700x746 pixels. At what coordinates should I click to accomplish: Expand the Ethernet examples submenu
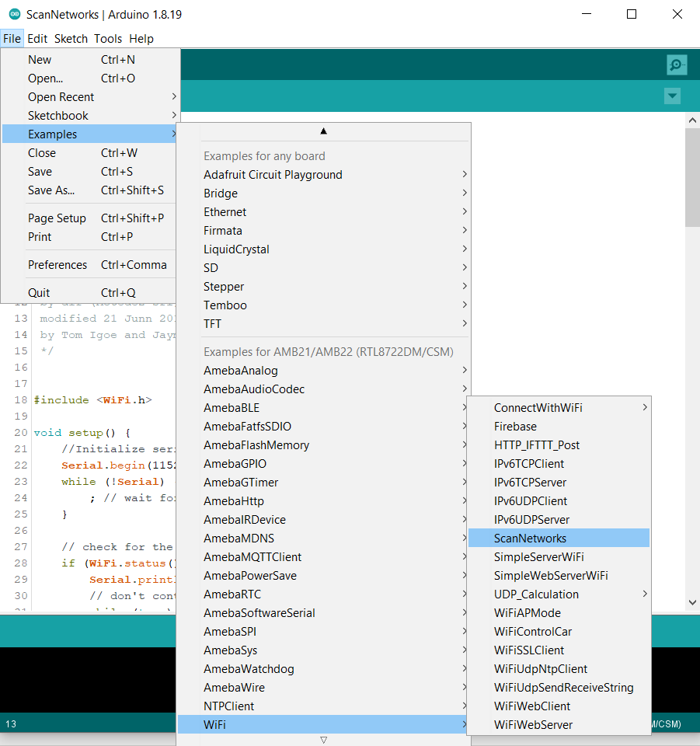pos(323,211)
